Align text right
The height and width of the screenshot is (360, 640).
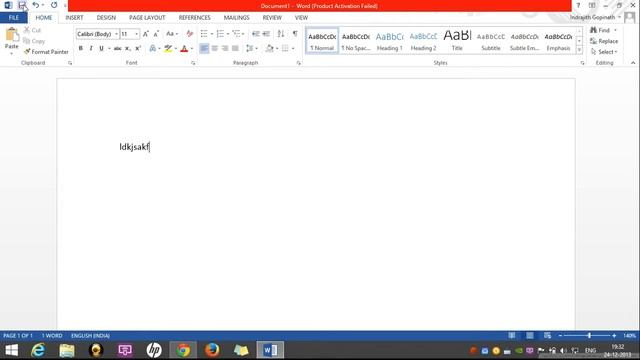225,48
